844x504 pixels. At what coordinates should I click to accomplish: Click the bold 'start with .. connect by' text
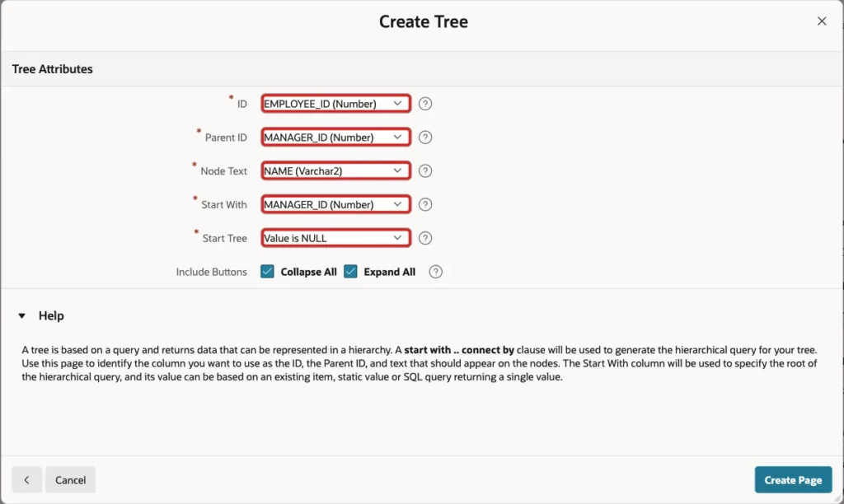tap(459, 350)
